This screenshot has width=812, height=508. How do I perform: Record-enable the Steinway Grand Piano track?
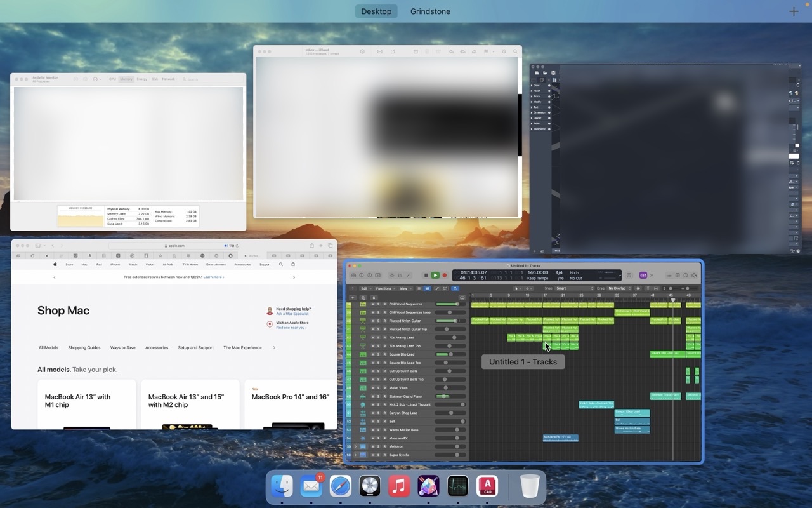[383, 396]
